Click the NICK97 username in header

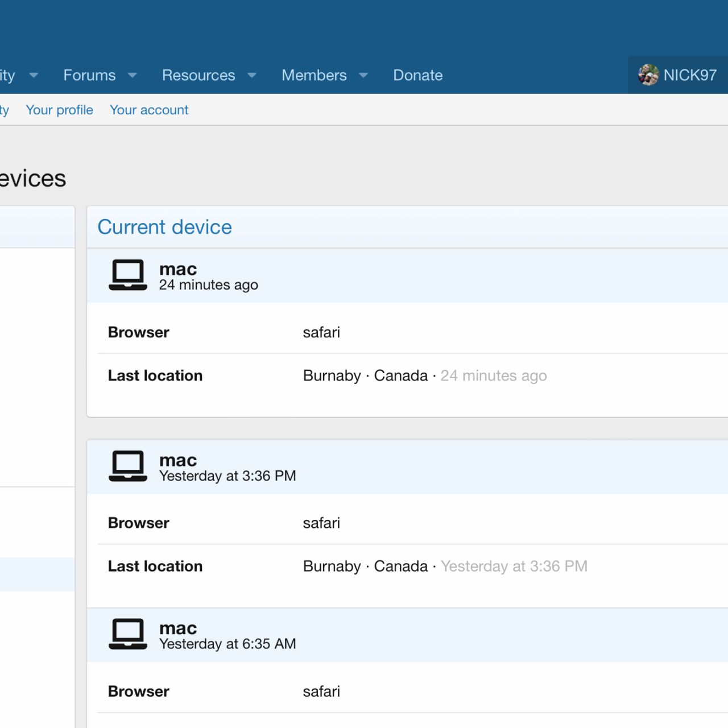[690, 75]
